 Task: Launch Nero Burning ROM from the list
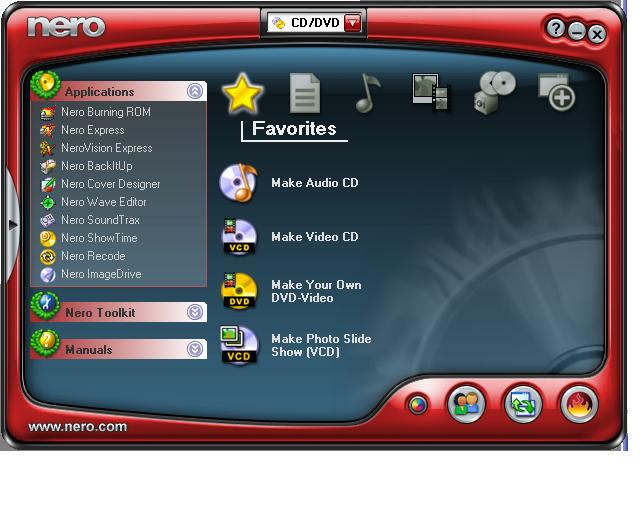point(106,112)
